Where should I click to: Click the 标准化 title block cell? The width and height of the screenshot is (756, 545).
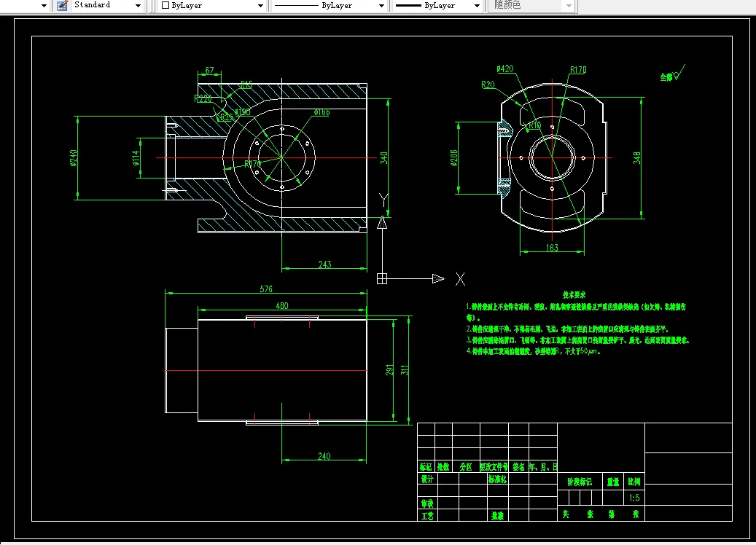pyautogui.click(x=498, y=479)
